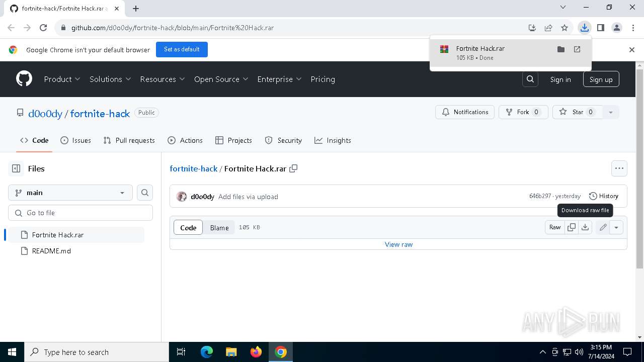The image size is (644, 362).
Task: Click the Go to file input
Action: point(80,213)
